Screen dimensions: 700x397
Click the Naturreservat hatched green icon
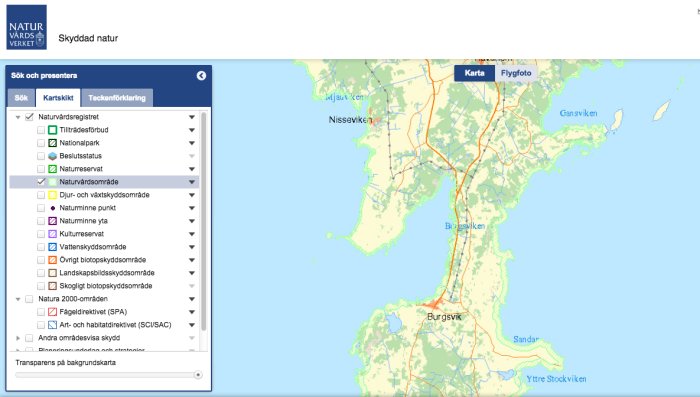tap(52, 169)
